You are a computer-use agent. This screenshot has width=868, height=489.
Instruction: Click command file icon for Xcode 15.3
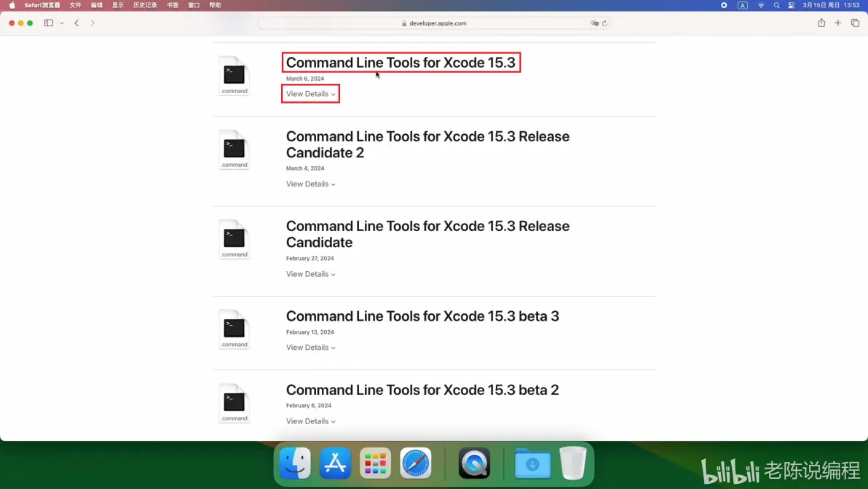(234, 76)
